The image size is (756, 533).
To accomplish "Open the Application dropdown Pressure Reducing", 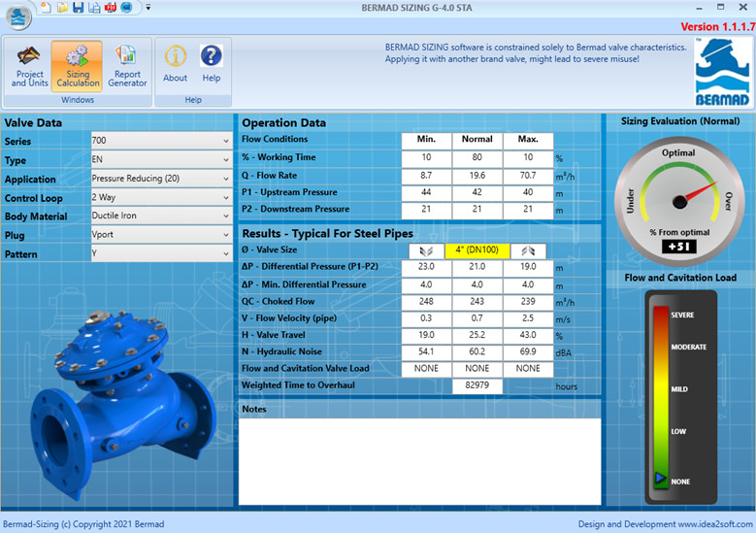I will 161,179.
